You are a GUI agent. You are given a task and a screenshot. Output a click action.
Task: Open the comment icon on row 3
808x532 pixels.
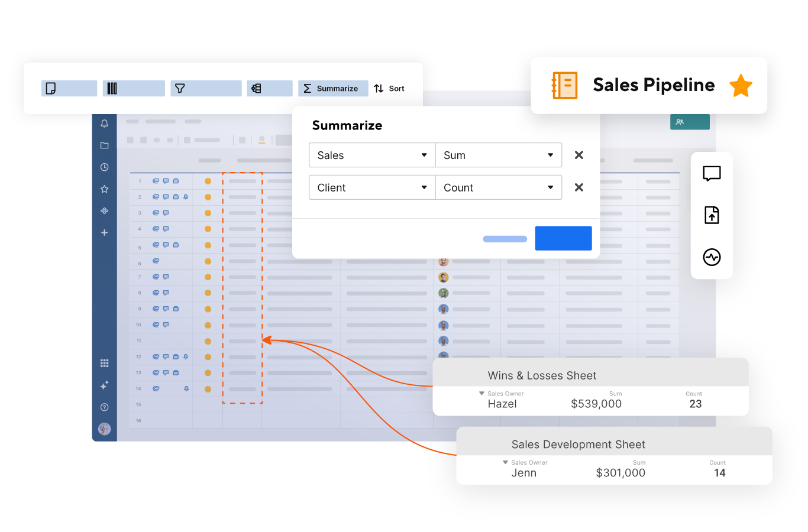[x=166, y=213]
